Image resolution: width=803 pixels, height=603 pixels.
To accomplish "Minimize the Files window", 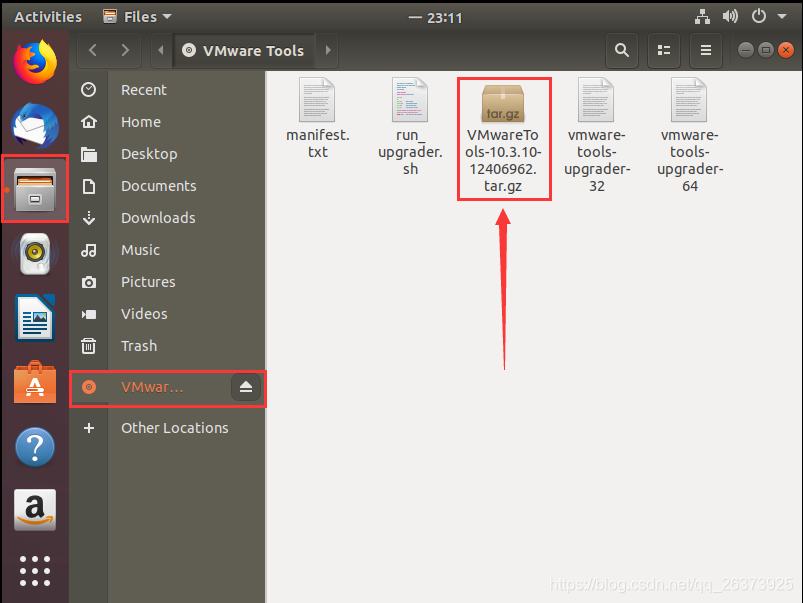I will tap(746, 50).
